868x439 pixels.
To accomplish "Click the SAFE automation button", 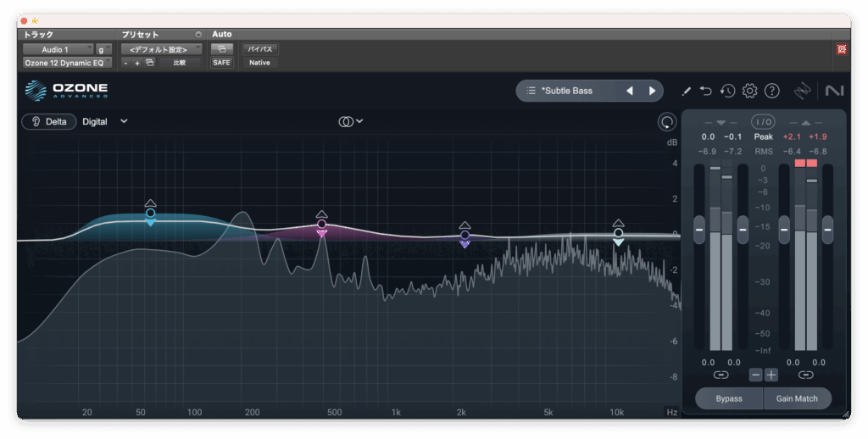I will click(x=221, y=63).
